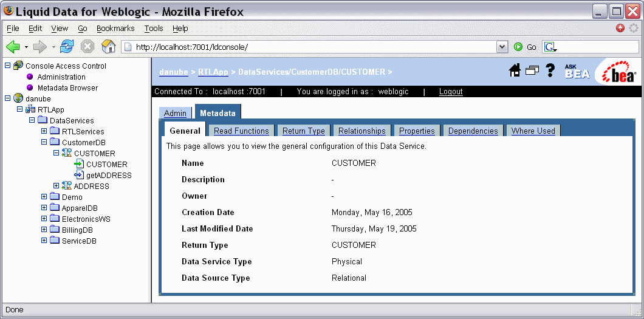
Task: Click the windows icon in console header
Action: click(x=532, y=70)
